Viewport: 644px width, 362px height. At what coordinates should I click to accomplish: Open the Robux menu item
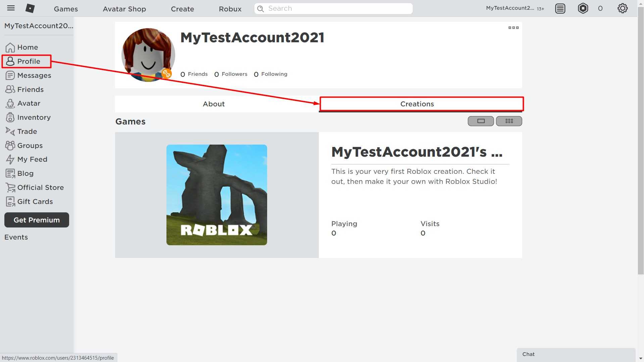tap(230, 9)
